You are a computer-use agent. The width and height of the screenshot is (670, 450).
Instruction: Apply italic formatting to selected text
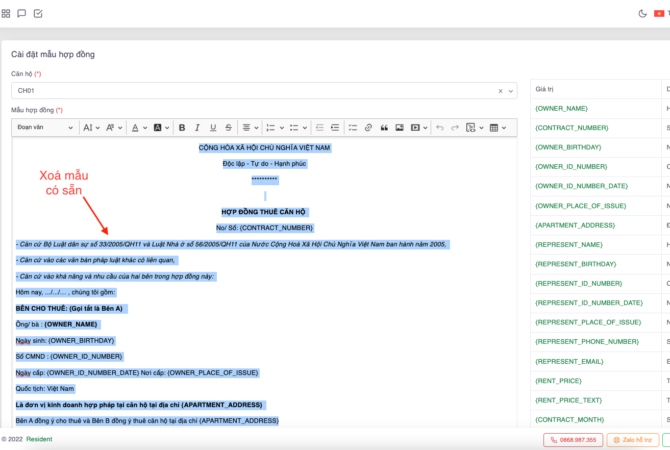click(x=198, y=128)
